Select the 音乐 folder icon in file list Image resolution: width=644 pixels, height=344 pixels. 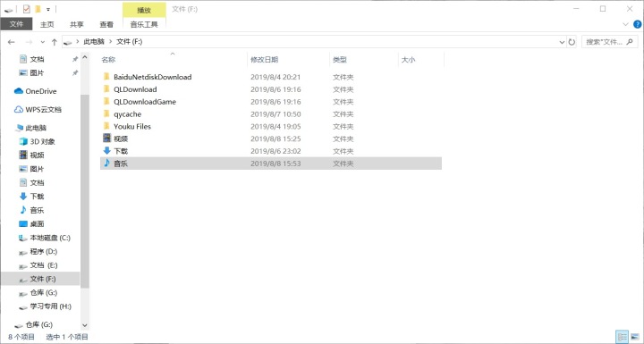coord(106,163)
